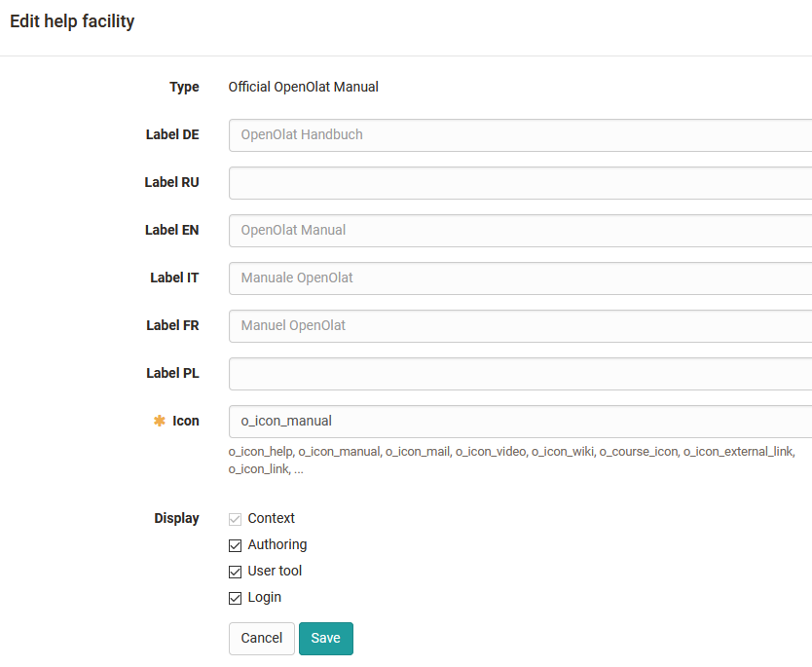Image resolution: width=812 pixels, height=667 pixels.
Task: Click the 'Label DE' field label
Action: tap(172, 134)
